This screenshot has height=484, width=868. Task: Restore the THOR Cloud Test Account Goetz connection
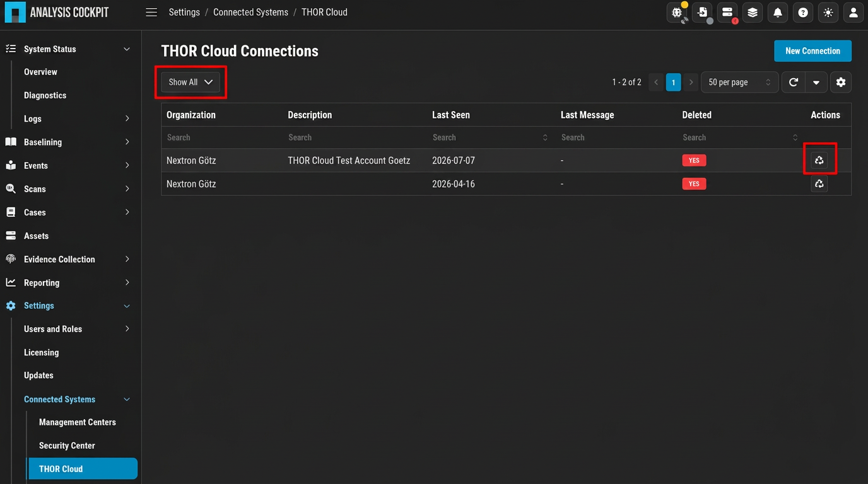pyautogui.click(x=819, y=160)
